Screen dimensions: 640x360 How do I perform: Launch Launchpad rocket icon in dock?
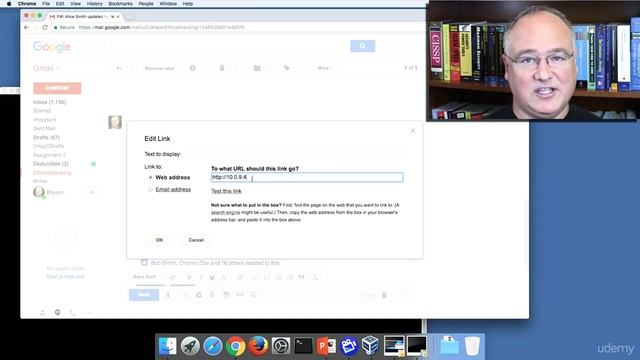(x=190, y=346)
